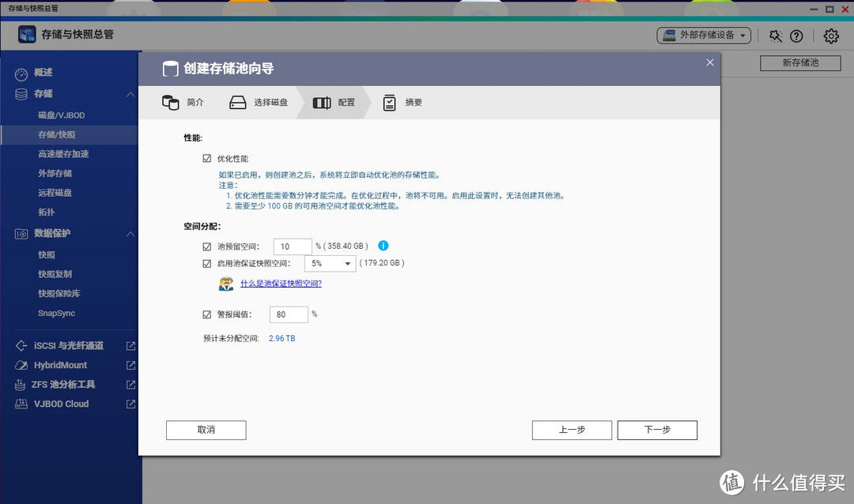The image size is (854, 504).
Task: Toggle the 警报阈值 checkbox
Action: click(x=207, y=314)
